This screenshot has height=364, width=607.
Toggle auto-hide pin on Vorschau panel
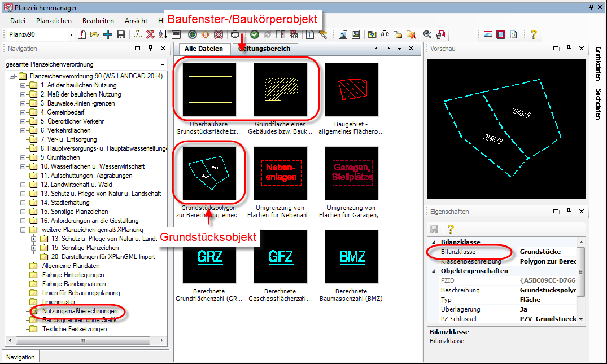tap(567, 49)
